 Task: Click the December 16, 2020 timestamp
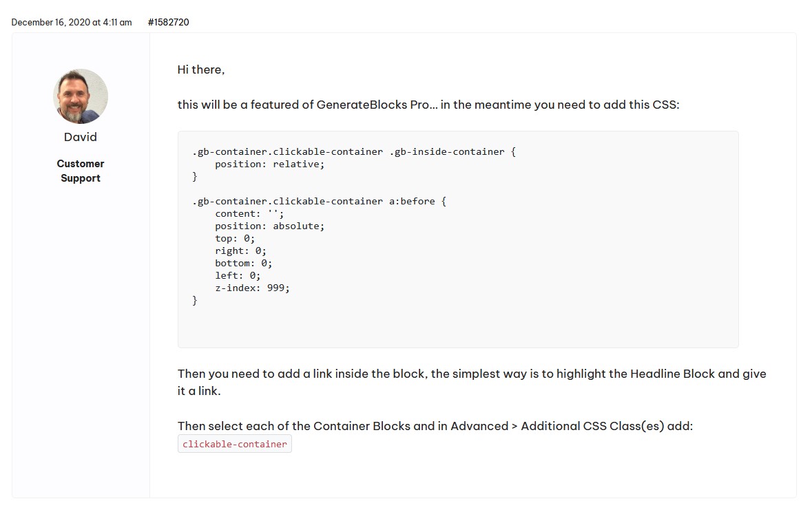(x=72, y=22)
